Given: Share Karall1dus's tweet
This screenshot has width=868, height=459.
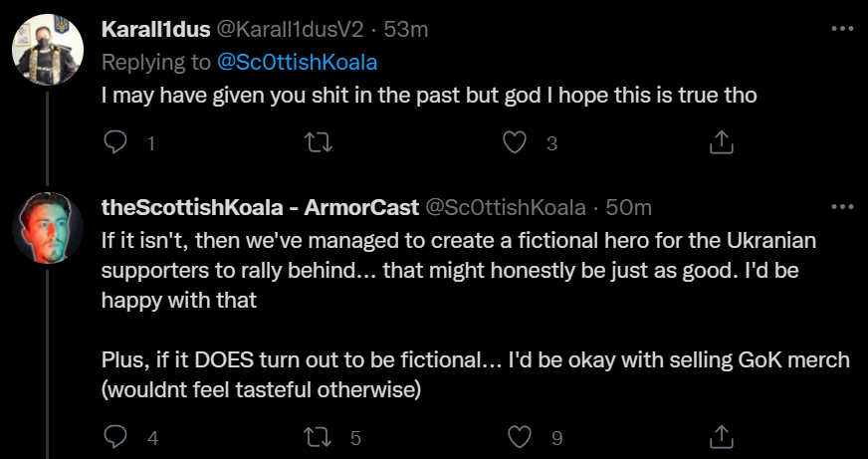Looking at the screenshot, I should pos(720,143).
